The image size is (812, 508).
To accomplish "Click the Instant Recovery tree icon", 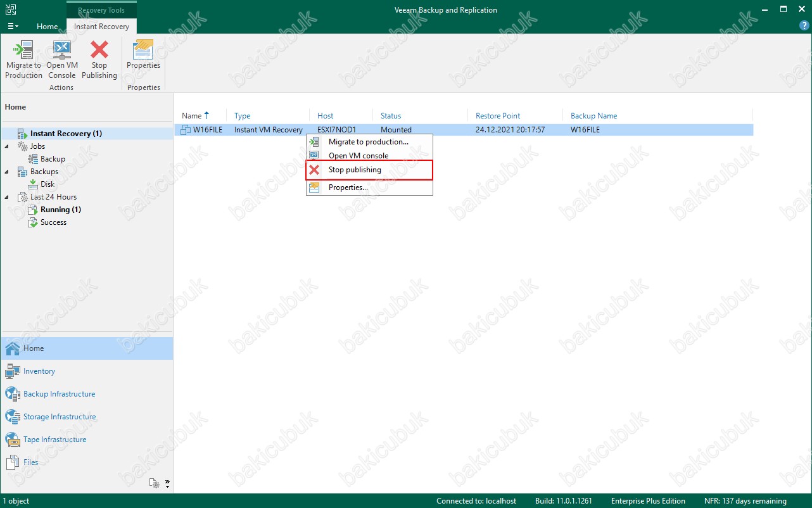I will pyautogui.click(x=22, y=134).
